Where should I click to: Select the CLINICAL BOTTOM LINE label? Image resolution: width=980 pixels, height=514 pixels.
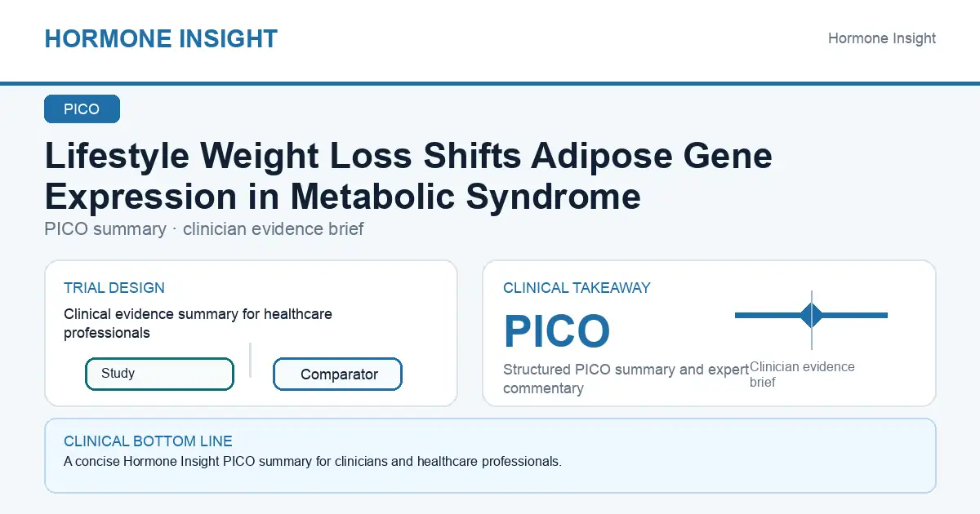pyautogui.click(x=148, y=441)
